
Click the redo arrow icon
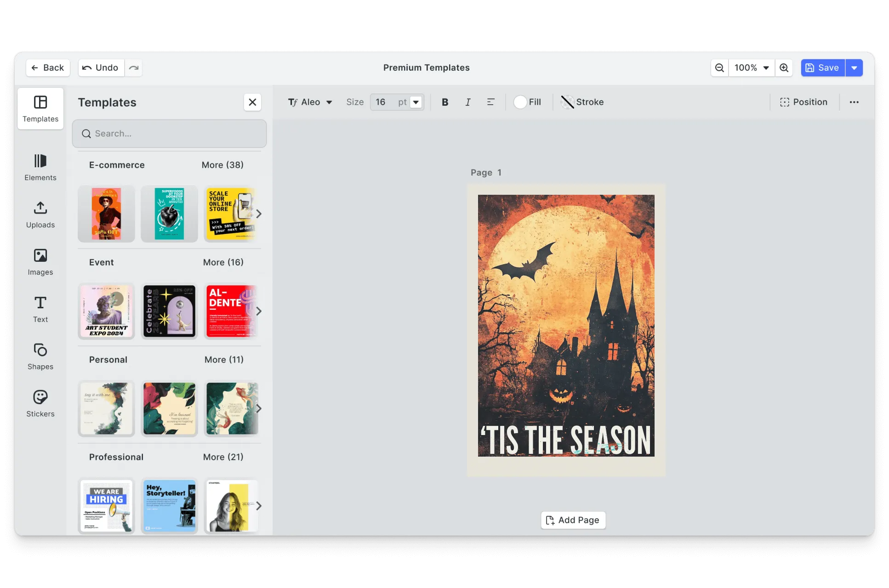(134, 68)
